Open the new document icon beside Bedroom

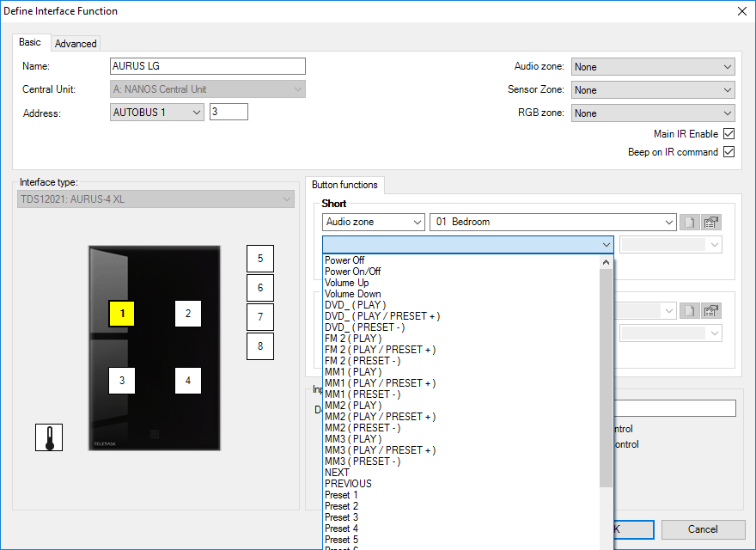tap(689, 222)
